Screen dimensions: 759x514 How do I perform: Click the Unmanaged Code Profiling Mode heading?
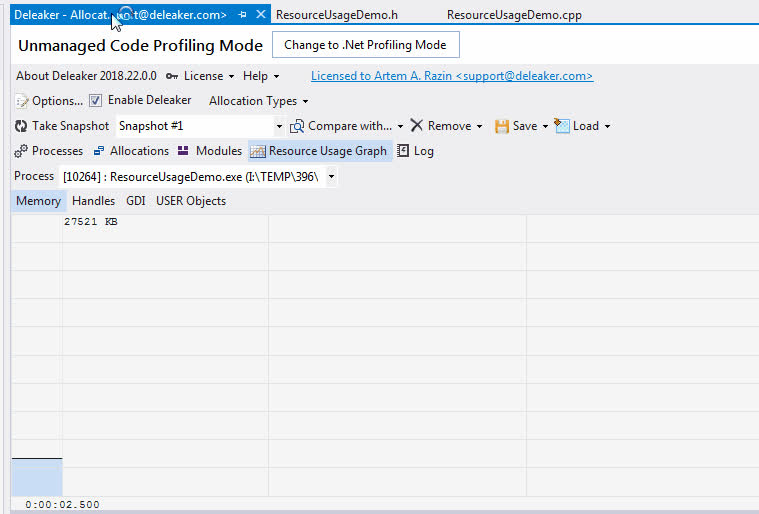point(140,45)
